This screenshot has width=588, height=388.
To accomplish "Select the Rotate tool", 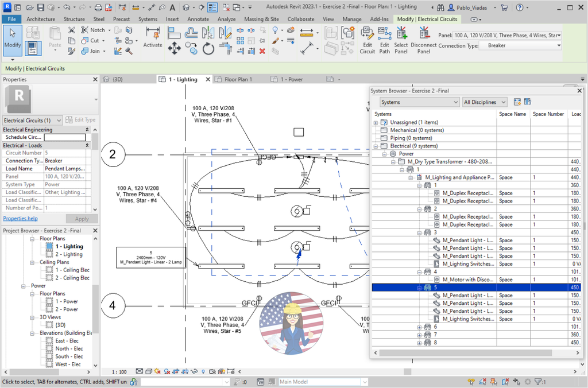I will tap(208, 48).
